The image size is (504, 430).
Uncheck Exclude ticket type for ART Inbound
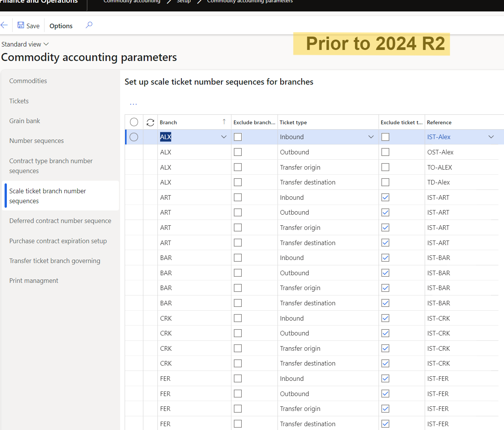[x=385, y=197]
